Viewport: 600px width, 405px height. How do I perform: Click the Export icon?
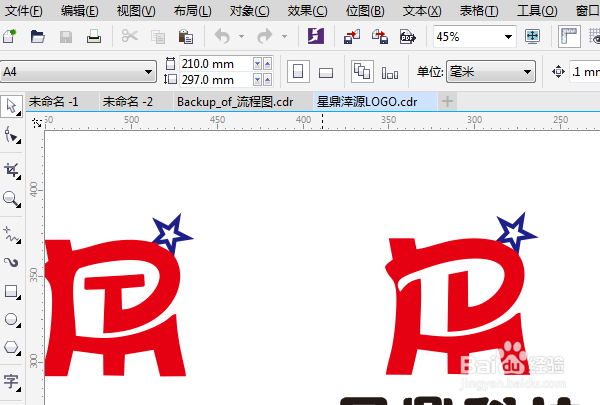tap(380, 37)
